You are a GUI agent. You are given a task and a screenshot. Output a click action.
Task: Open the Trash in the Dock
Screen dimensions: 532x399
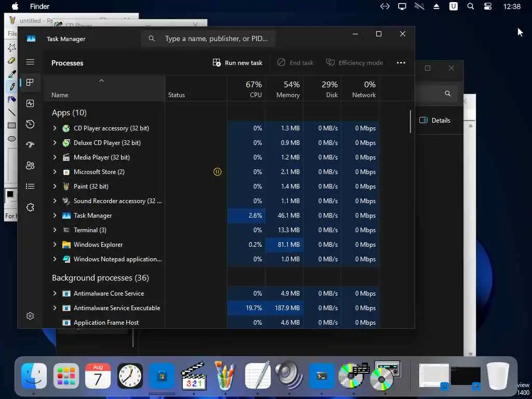coord(498,376)
